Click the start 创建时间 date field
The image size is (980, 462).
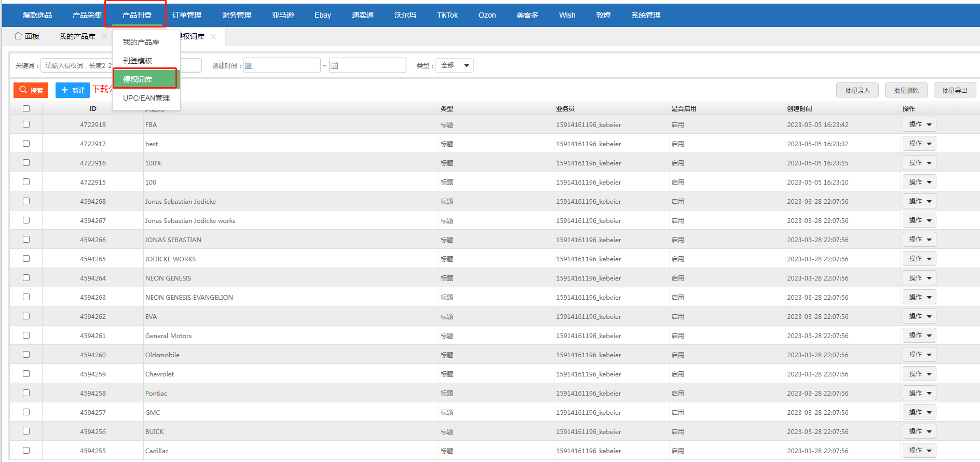pyautogui.click(x=282, y=65)
